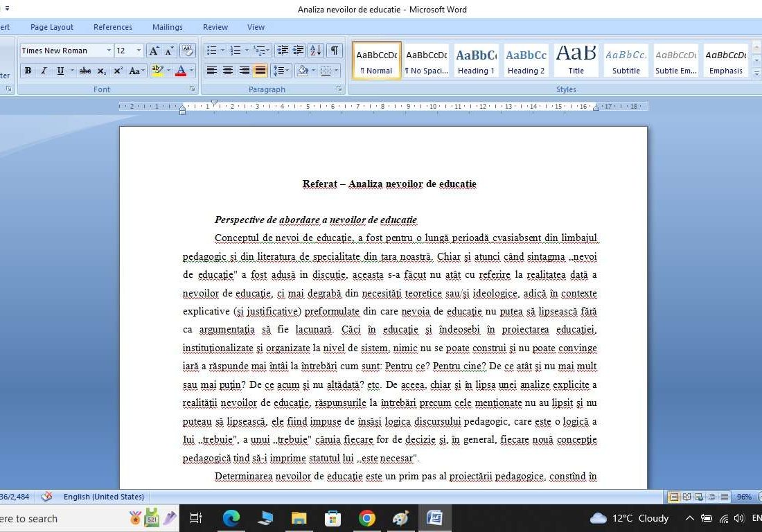
Task: Select the text highlight color icon
Action: tap(157, 71)
